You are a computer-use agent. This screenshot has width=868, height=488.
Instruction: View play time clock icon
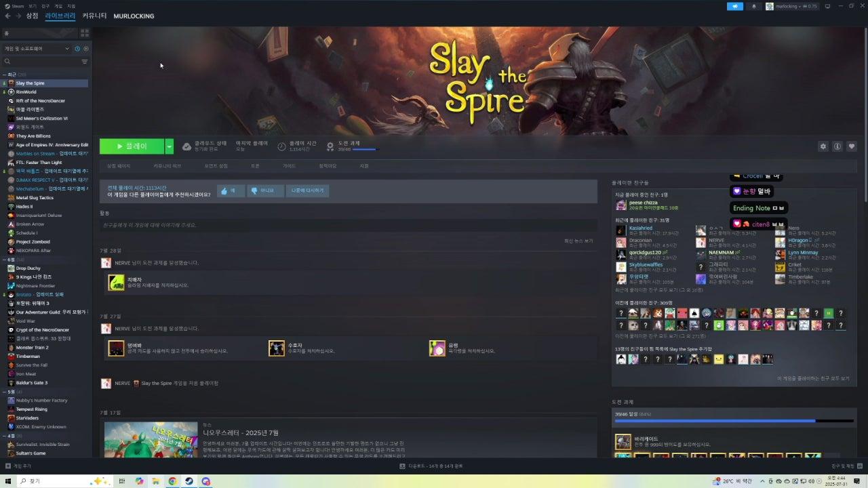(282, 146)
